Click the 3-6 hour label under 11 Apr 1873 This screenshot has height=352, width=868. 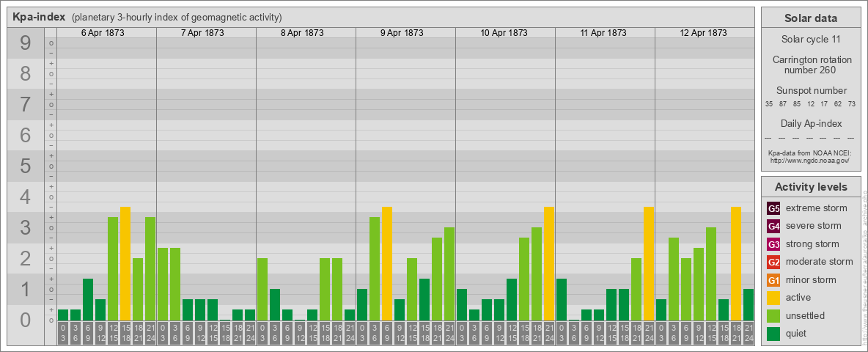click(x=574, y=333)
